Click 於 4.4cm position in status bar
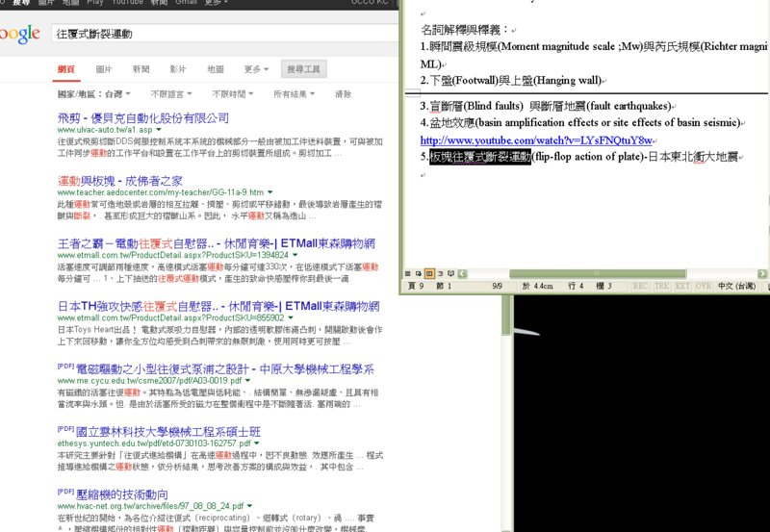Image resolution: width=770 pixels, height=532 pixels. (538, 286)
